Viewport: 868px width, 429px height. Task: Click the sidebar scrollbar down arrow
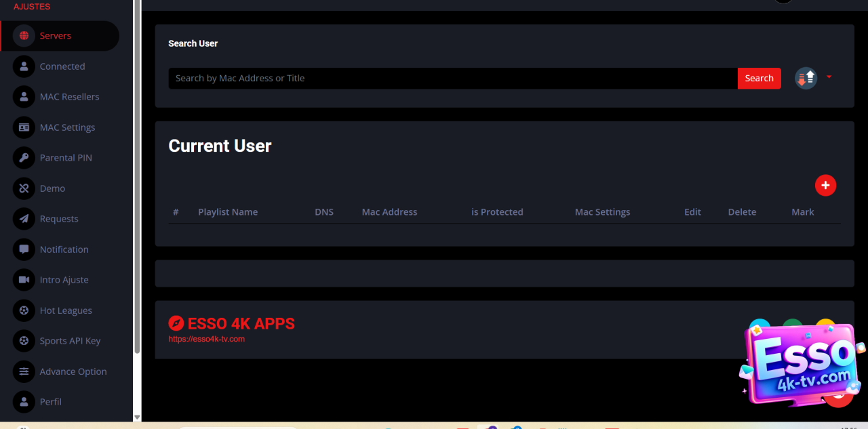tap(137, 417)
